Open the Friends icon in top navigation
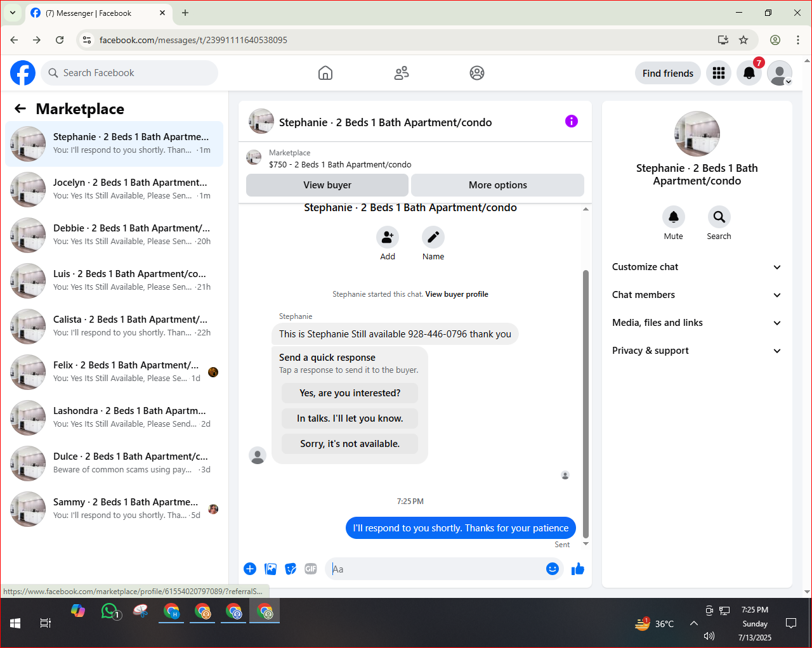812x648 pixels. [x=402, y=73]
